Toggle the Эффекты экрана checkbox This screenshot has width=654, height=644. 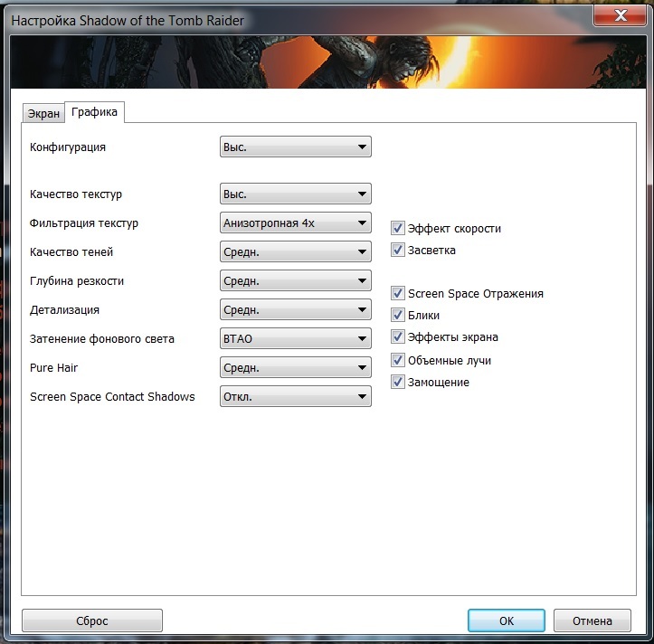[398, 337]
